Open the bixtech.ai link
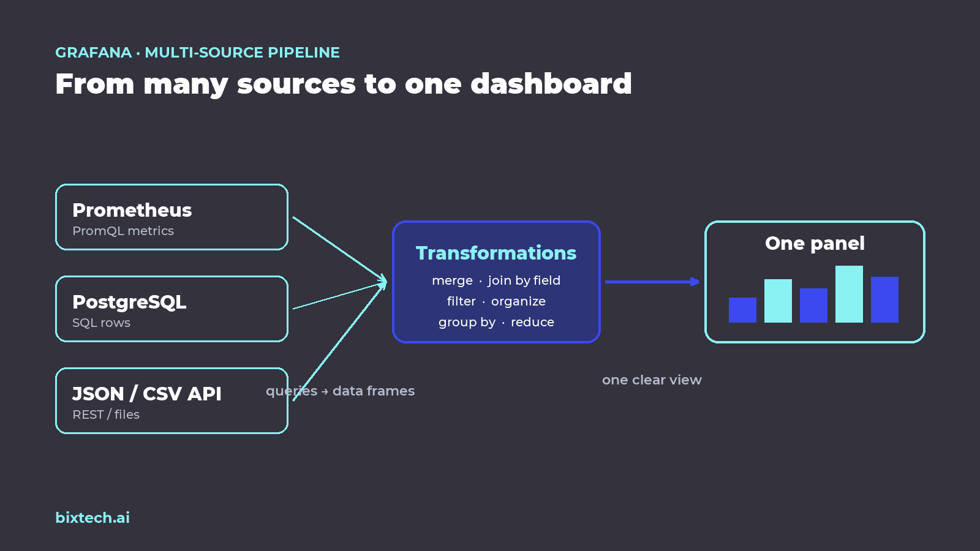The image size is (980, 551). [92, 518]
